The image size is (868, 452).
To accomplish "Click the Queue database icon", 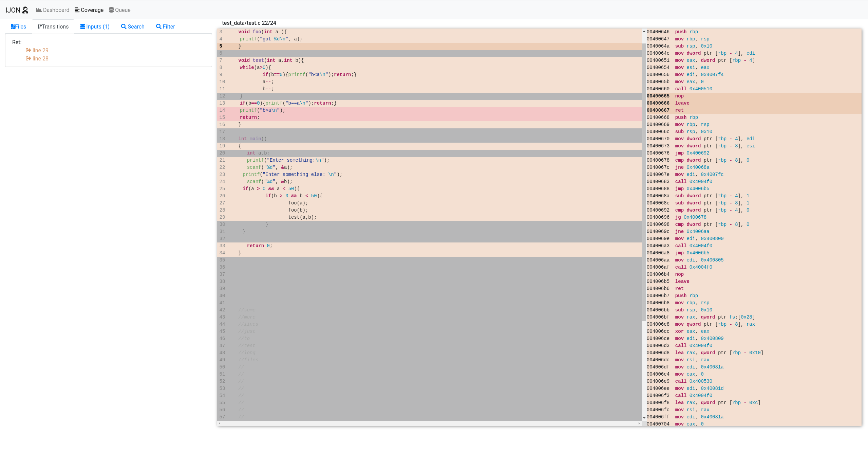I will (111, 10).
